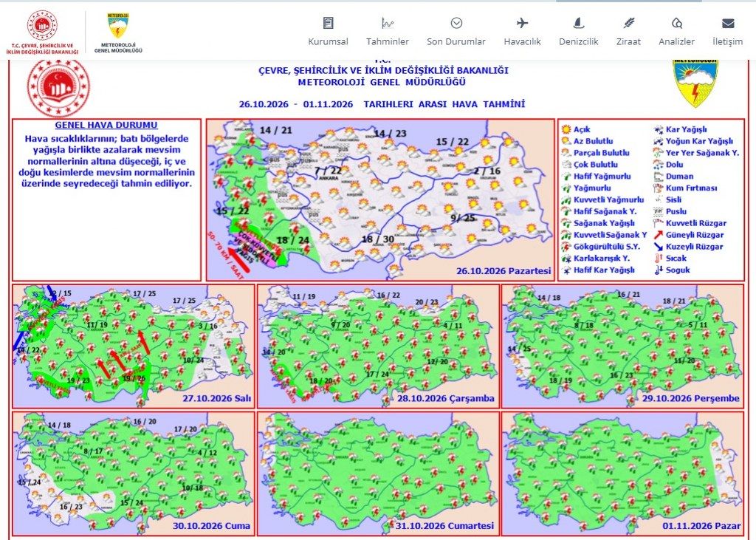The width and height of the screenshot is (756, 540).
Task: Click the "Hafif Kar Yağışlı" legend label
Action: coord(604,270)
